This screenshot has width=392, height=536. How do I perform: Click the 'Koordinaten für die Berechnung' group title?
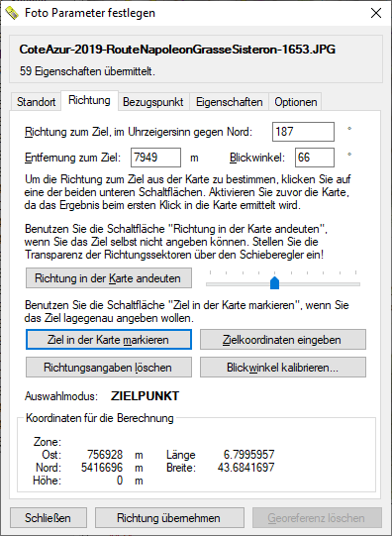tap(100, 418)
